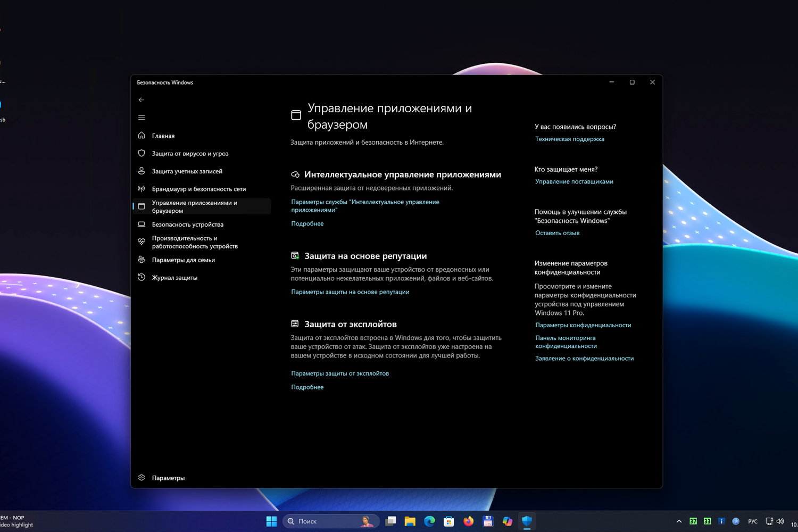Click the blue info tray icon
The image size is (798, 532).
point(721,521)
